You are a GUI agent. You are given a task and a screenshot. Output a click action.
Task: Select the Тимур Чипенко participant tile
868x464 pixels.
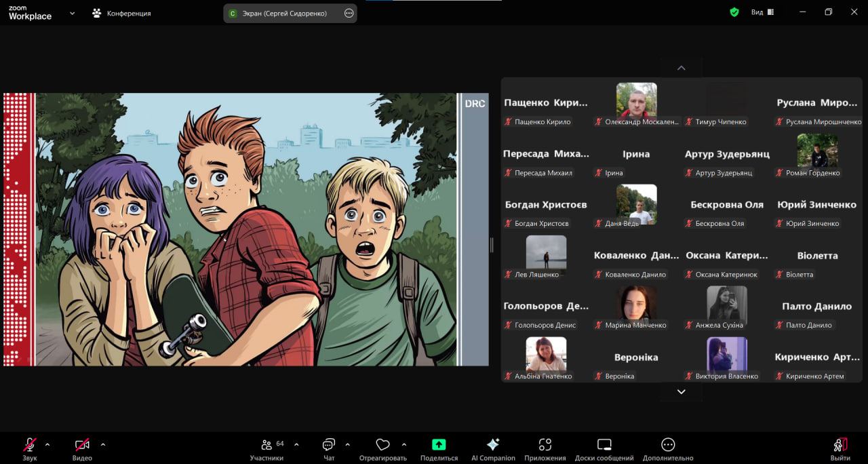tap(727, 103)
